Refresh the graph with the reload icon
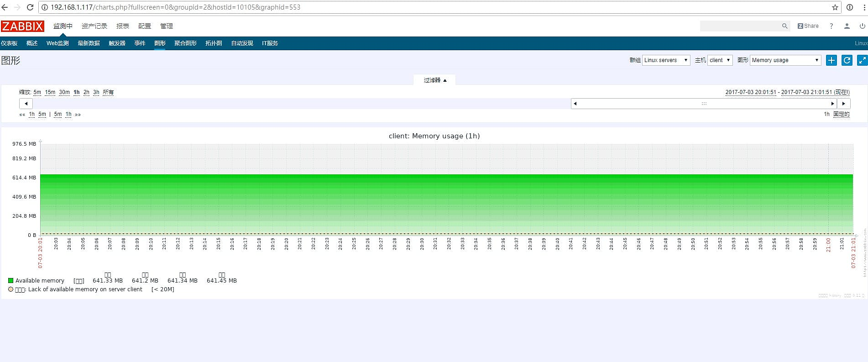Screen dimensions: 868x362 click(847, 60)
